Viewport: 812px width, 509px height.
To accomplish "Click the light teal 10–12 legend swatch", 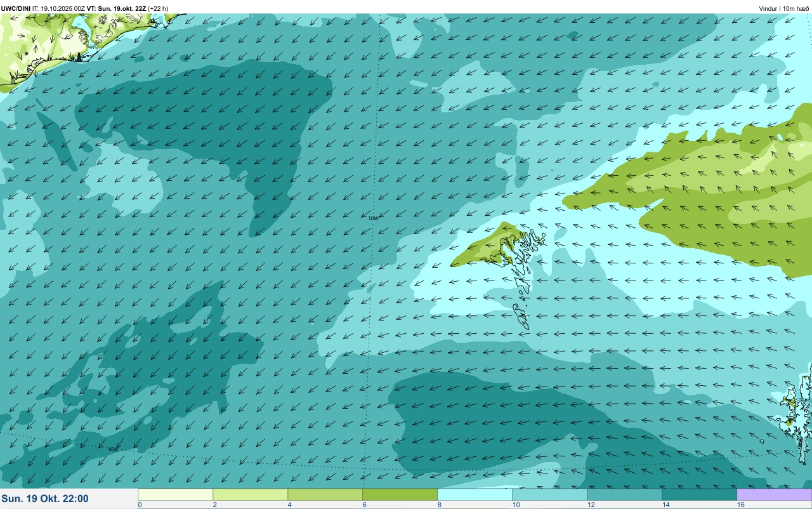I will 550,494.
